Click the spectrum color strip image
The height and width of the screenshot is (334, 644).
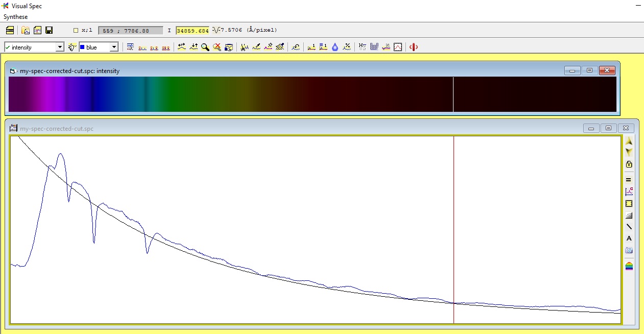click(312, 94)
